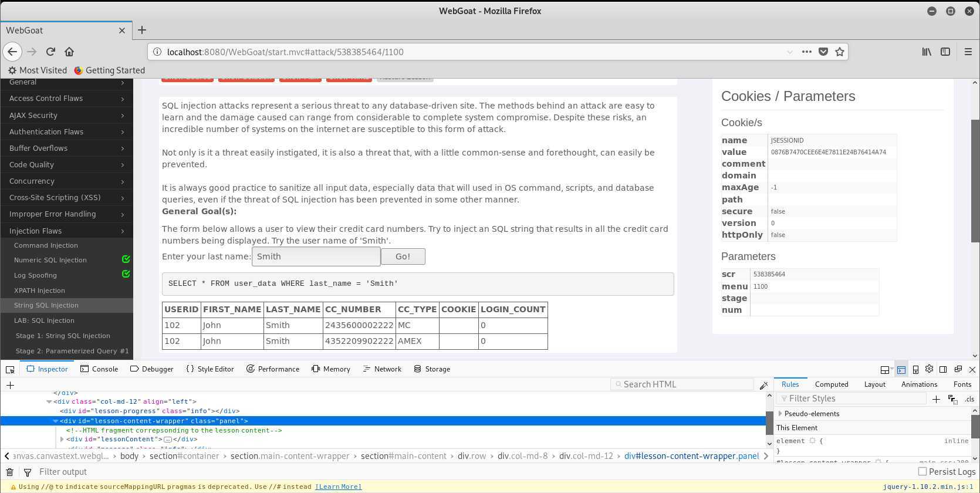
Task: Focus the Search HTML field
Action: point(682,384)
